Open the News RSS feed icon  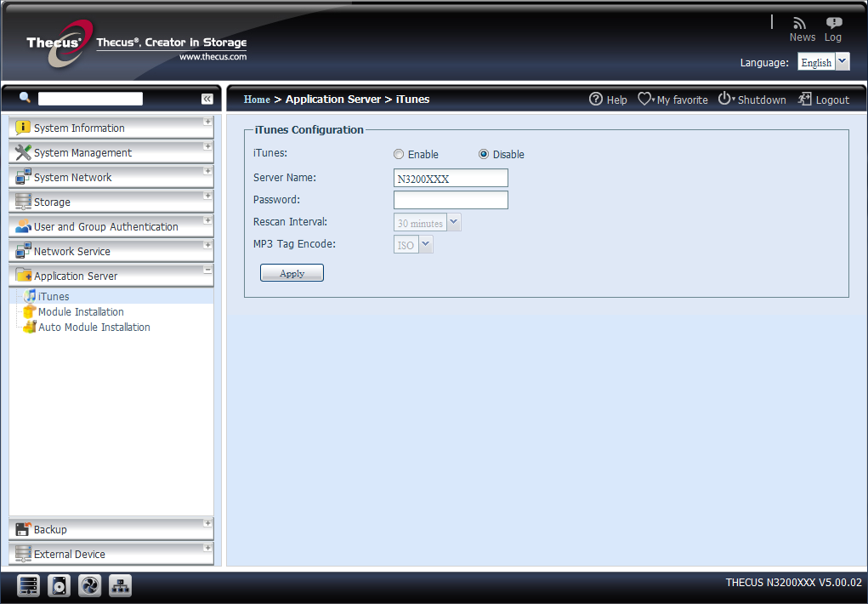click(x=799, y=23)
